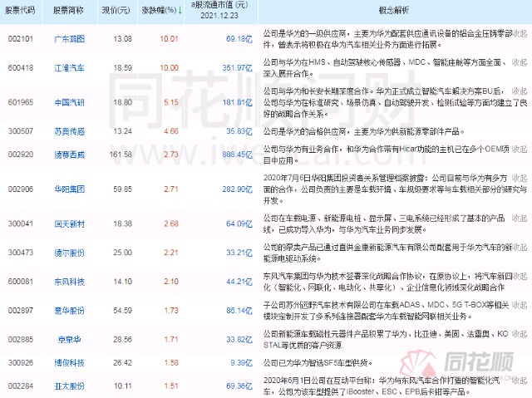
Task: Collapse 江淮汽车 description with 收起
Action: 519,62
